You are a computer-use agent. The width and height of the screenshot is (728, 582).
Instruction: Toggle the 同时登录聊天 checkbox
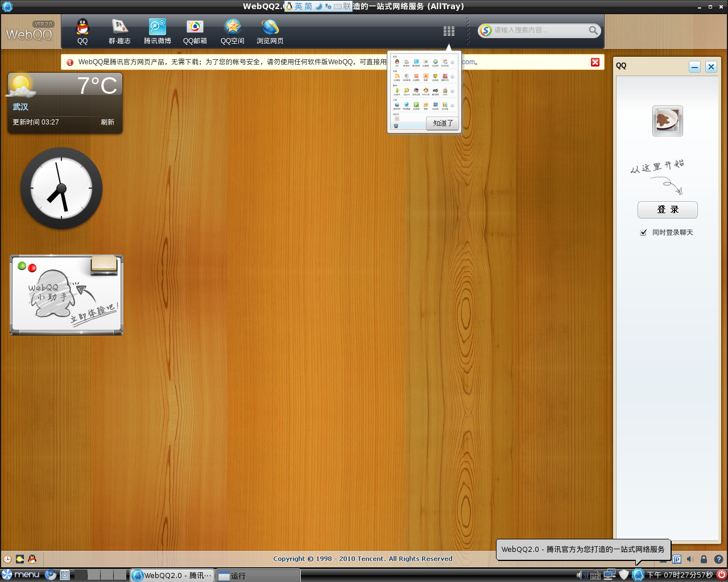click(643, 232)
